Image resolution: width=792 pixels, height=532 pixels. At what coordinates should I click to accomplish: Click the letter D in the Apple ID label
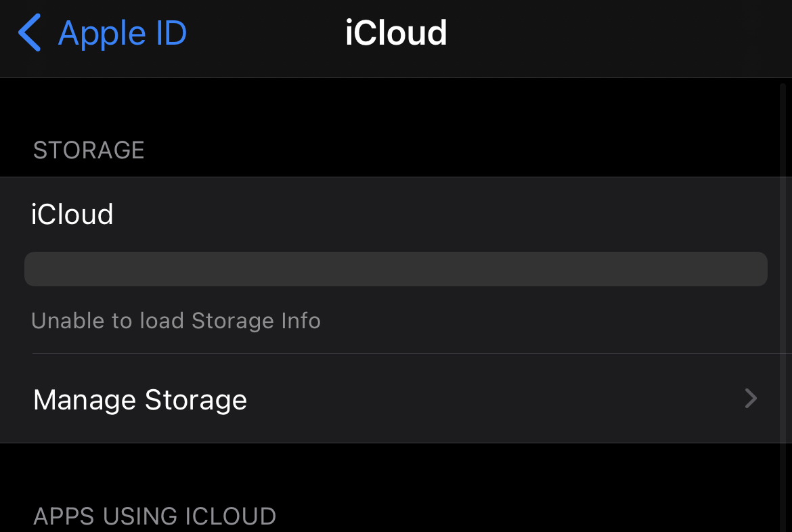coord(175,33)
